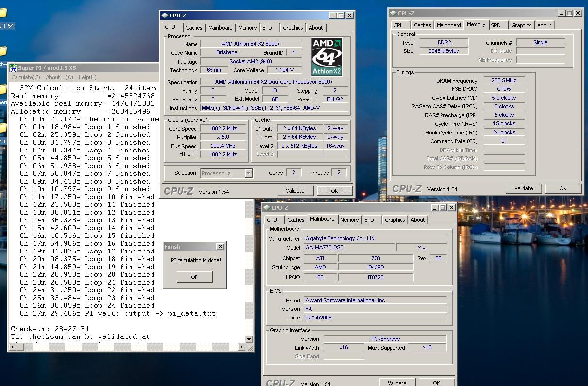Click the FSB:DRAM value CPU/5
This screenshot has height=386, width=588.
pyautogui.click(x=504, y=89)
